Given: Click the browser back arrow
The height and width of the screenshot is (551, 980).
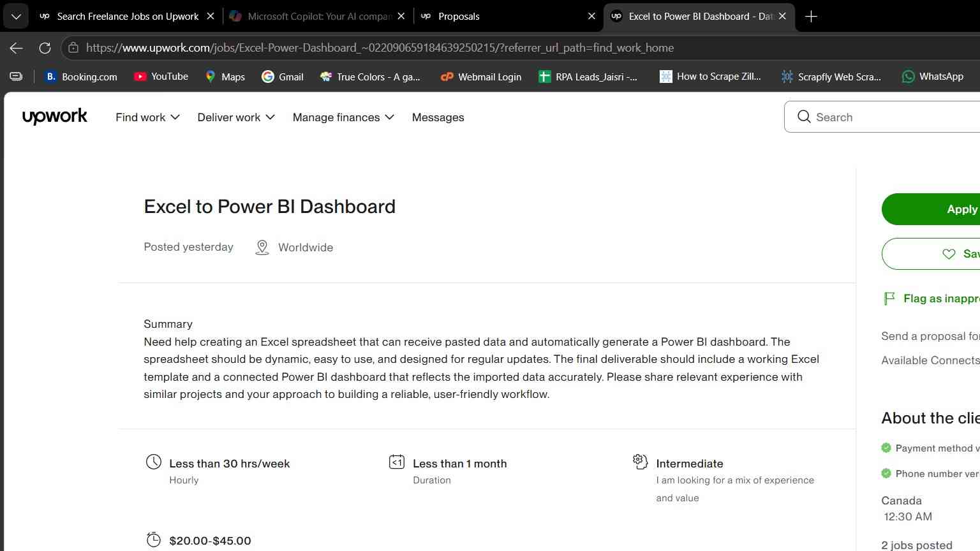Looking at the screenshot, I should [17, 48].
